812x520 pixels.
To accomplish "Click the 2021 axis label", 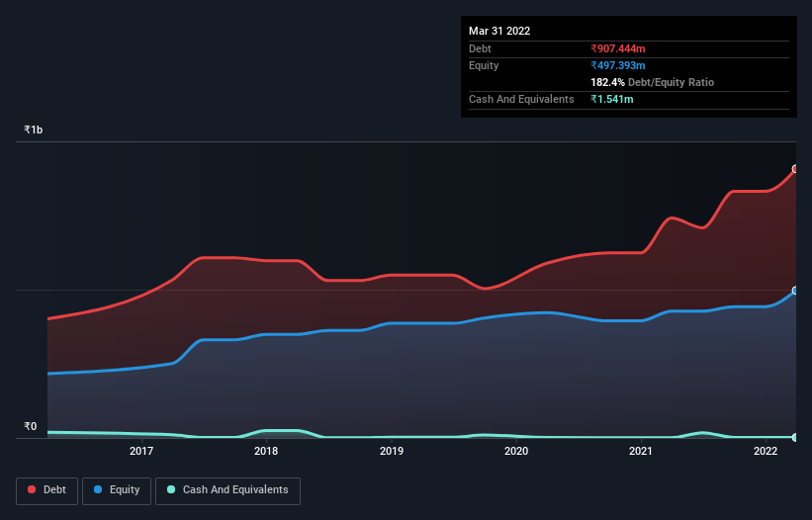I will [641, 451].
